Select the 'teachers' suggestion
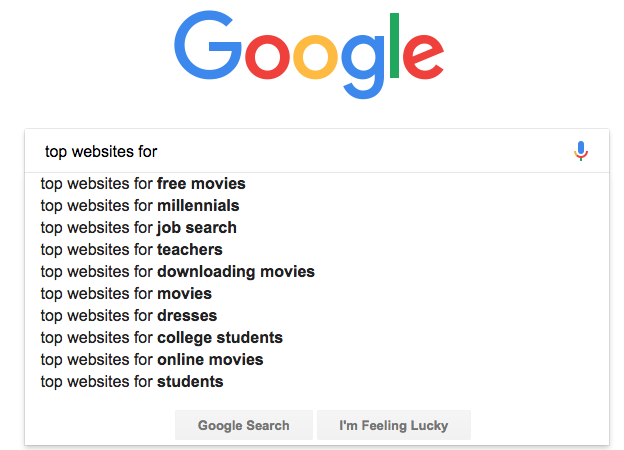The height and width of the screenshot is (450, 624). [x=132, y=250]
